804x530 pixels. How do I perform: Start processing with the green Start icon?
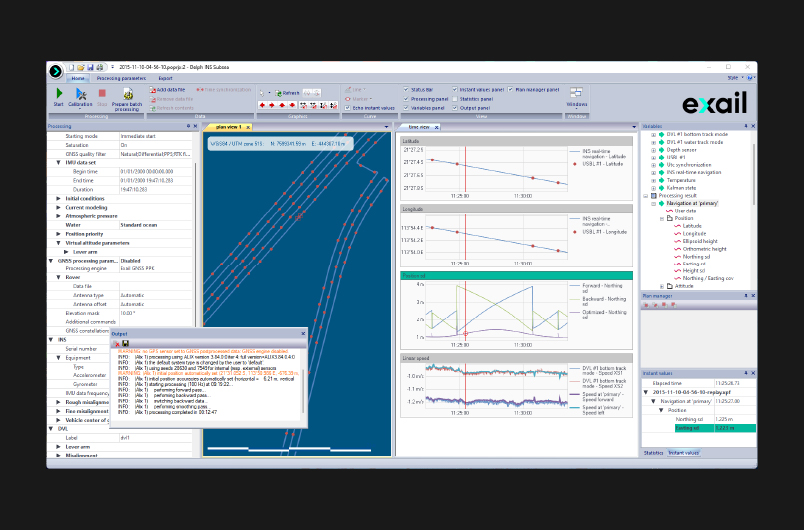[59, 93]
